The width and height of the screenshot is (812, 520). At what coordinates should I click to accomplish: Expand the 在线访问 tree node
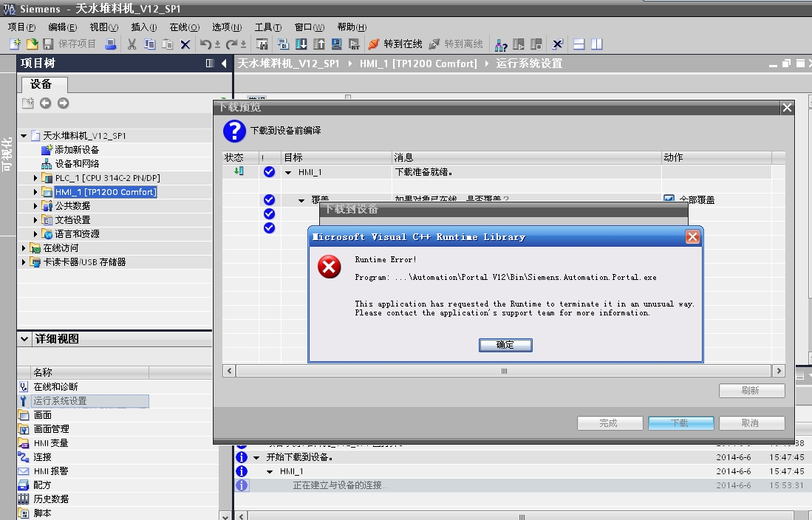[24, 248]
